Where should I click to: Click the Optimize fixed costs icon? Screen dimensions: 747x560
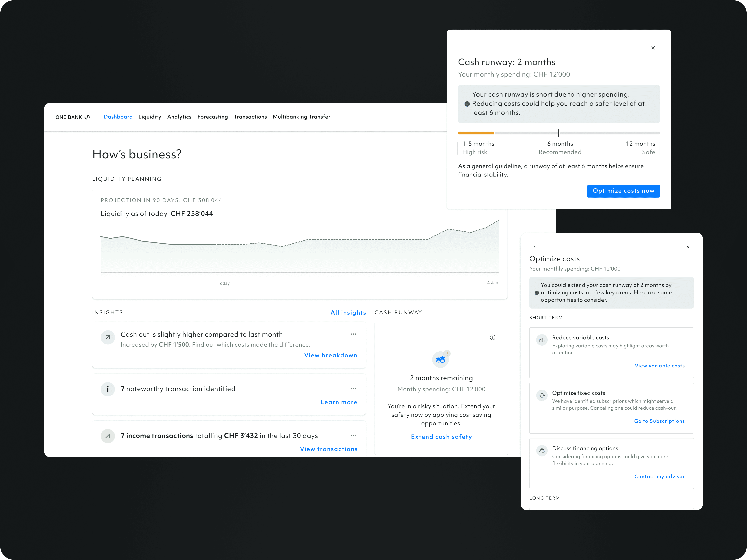542,395
